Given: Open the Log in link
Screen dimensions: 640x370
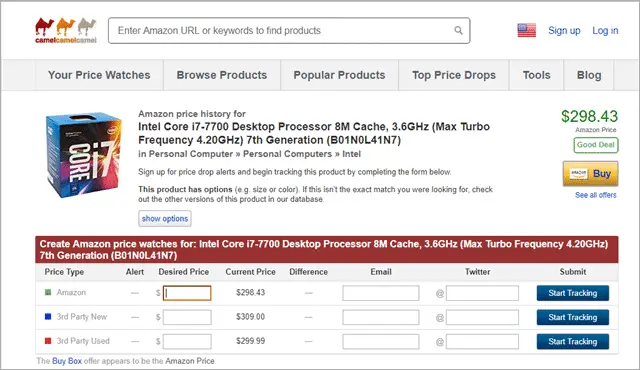Looking at the screenshot, I should click(x=605, y=31).
